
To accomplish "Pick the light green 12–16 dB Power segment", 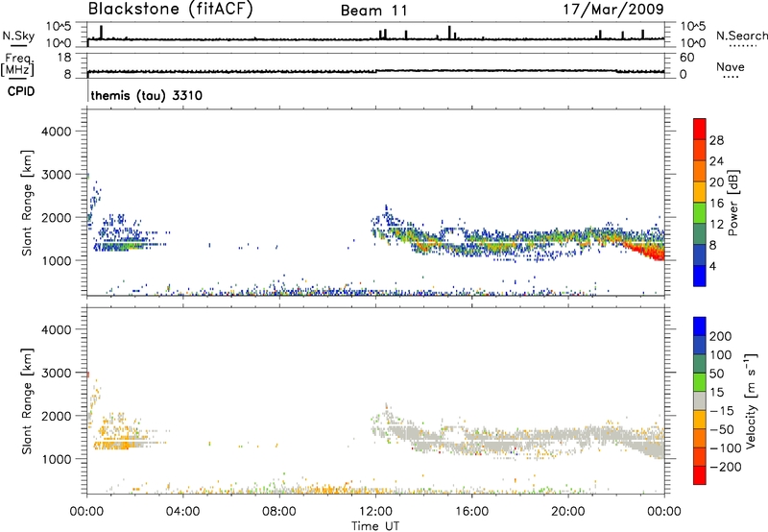I will (700, 213).
